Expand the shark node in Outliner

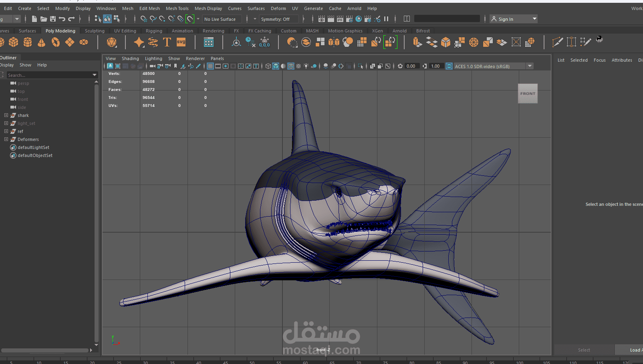click(x=6, y=115)
